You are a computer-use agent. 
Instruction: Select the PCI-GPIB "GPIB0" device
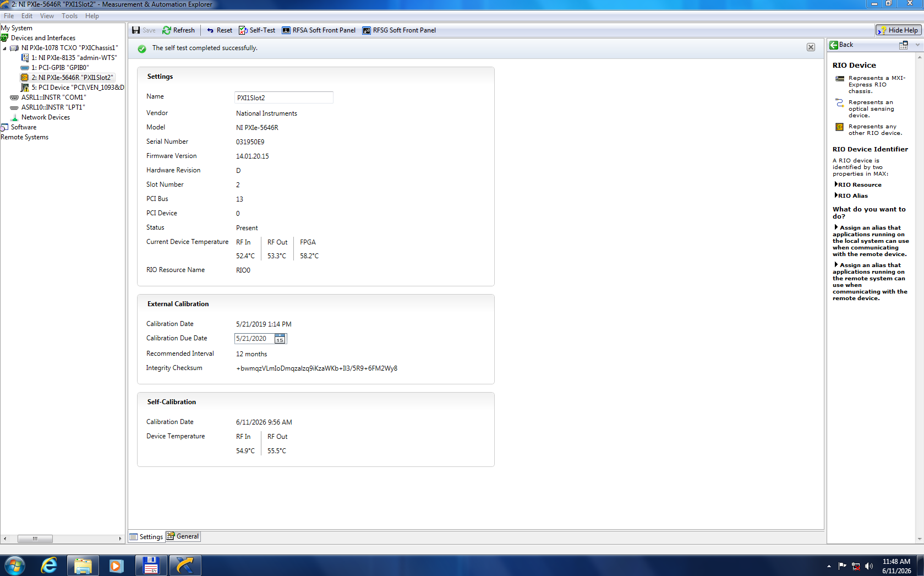(x=60, y=68)
